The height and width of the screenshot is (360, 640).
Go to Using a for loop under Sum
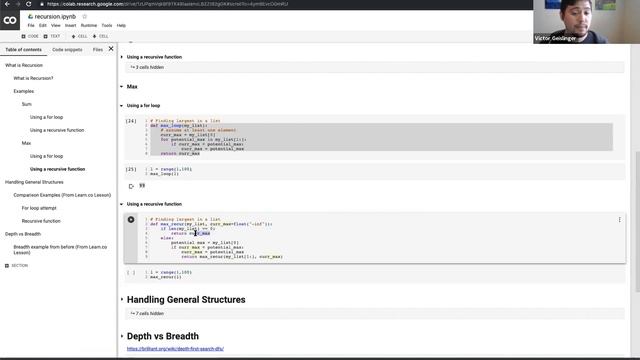(x=47, y=117)
